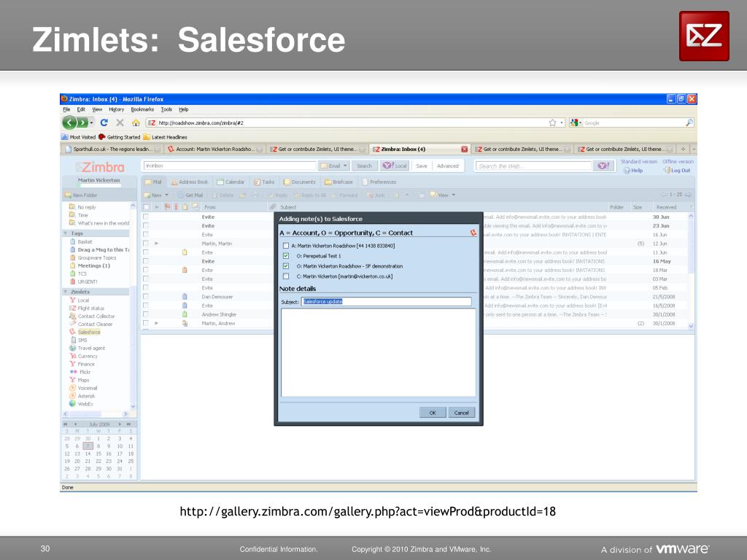Click the horizontal scrollbar below the Zimlets list
Image resolution: width=747 pixels, height=560 pixels.
pyautogui.click(x=97, y=414)
